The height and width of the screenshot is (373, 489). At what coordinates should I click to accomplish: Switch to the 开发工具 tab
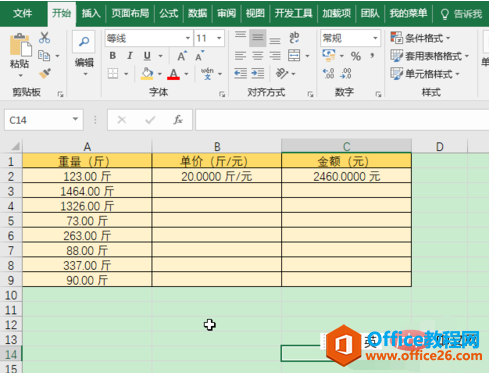click(x=293, y=13)
